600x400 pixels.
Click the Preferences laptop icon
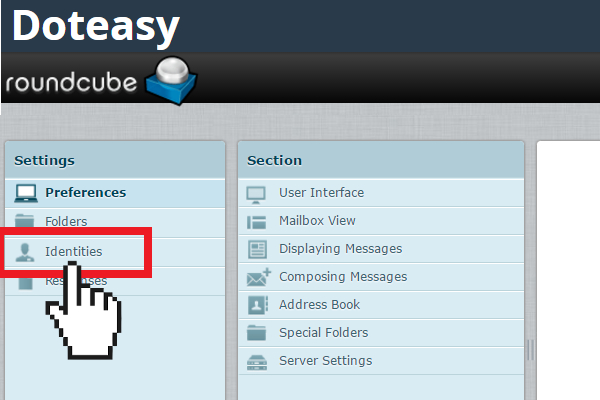pyautogui.click(x=26, y=193)
